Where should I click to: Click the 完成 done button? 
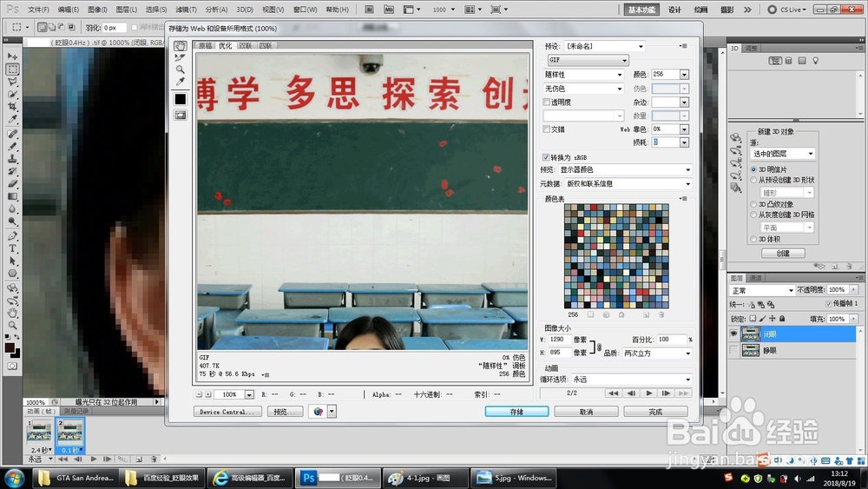click(655, 412)
